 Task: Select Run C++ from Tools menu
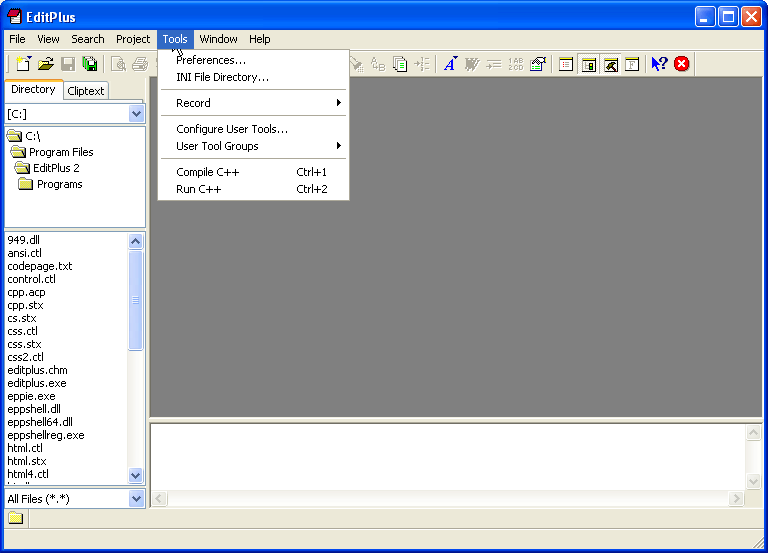[253, 189]
